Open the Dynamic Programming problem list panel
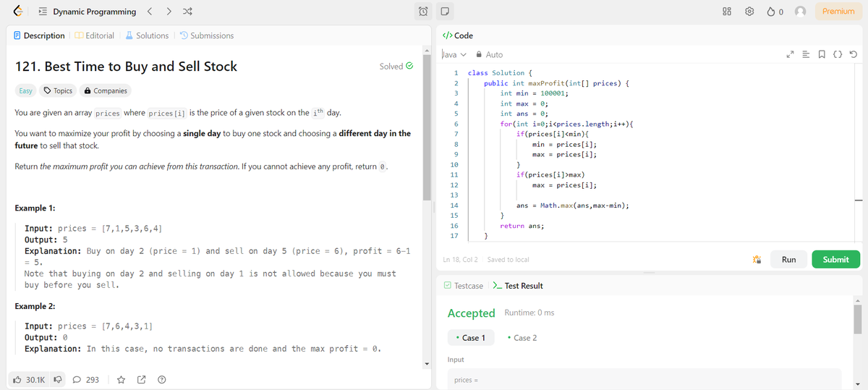The image size is (868, 390). coord(44,12)
